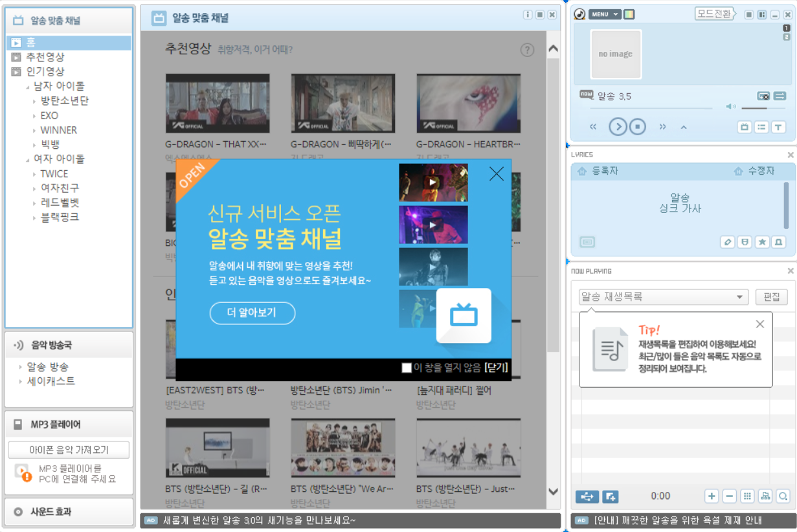Skip to the next track
797x532 pixels.
coord(662,127)
